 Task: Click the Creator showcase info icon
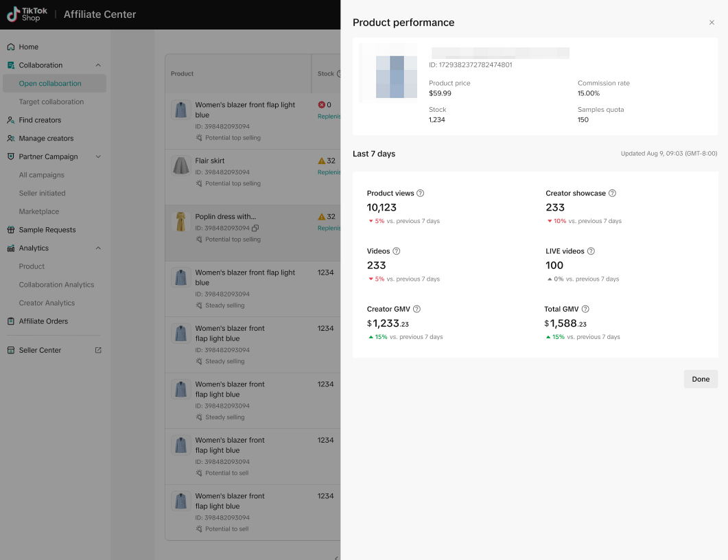click(612, 194)
